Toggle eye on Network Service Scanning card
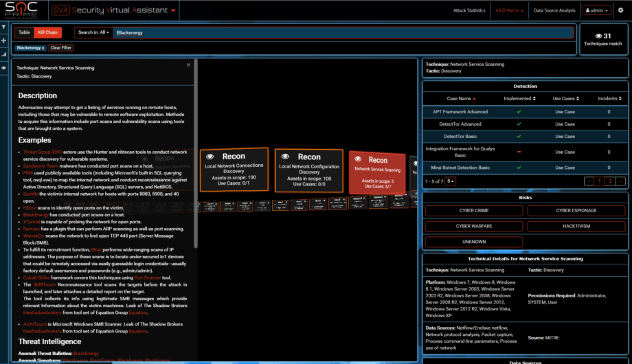632x364 pixels. (x=358, y=159)
